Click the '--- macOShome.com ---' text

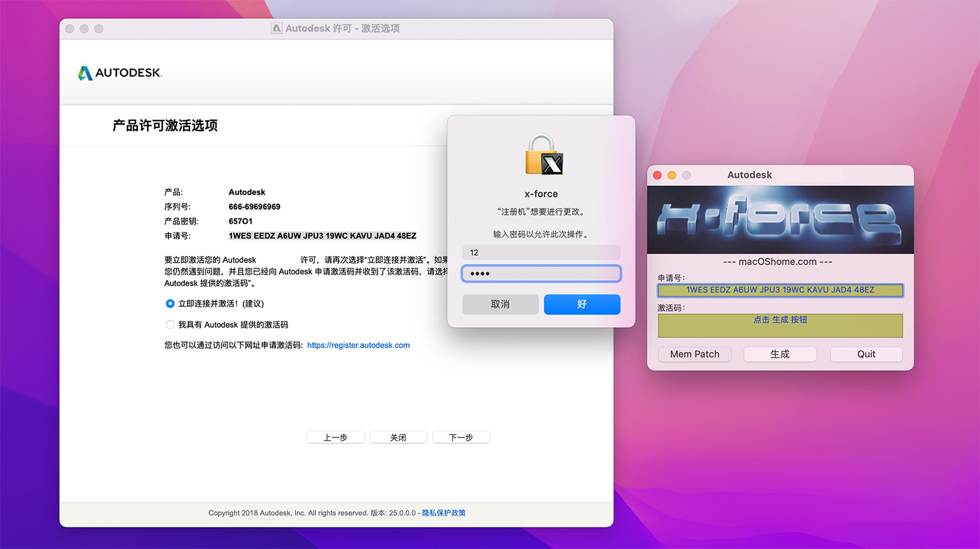(777, 262)
